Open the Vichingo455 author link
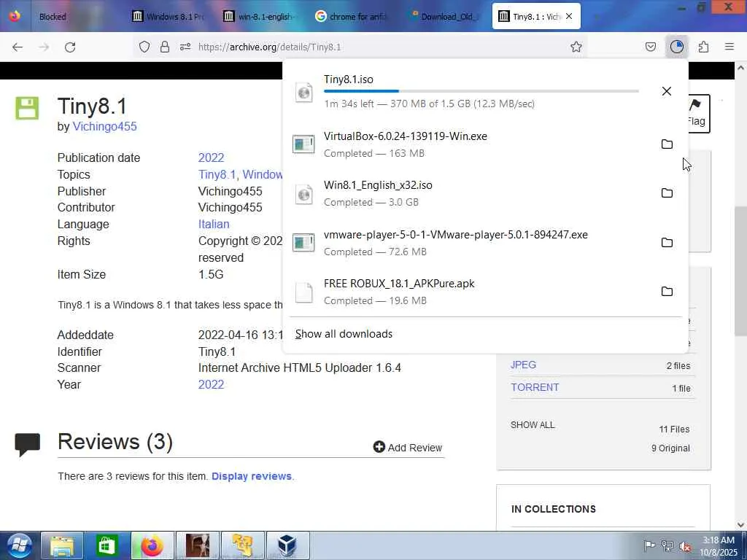 tap(104, 126)
